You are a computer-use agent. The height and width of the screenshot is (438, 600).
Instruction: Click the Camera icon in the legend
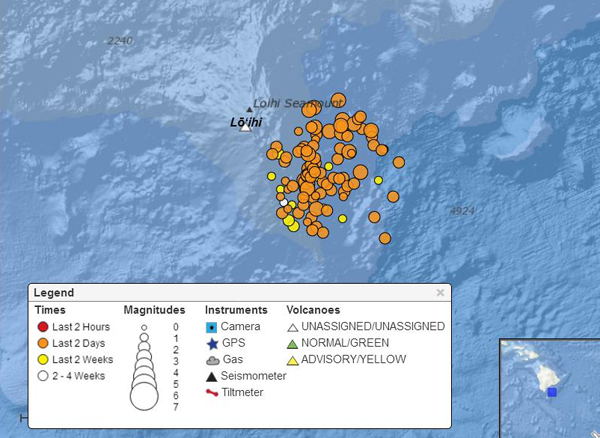(211, 327)
